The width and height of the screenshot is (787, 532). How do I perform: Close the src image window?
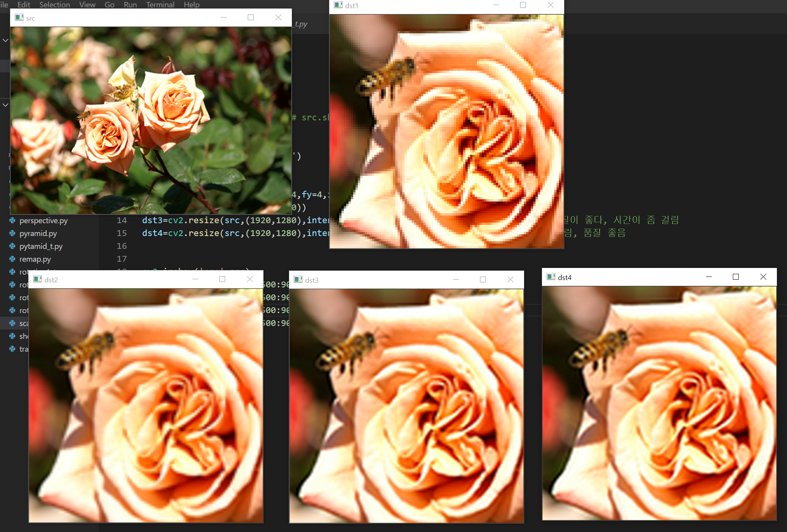[278, 18]
